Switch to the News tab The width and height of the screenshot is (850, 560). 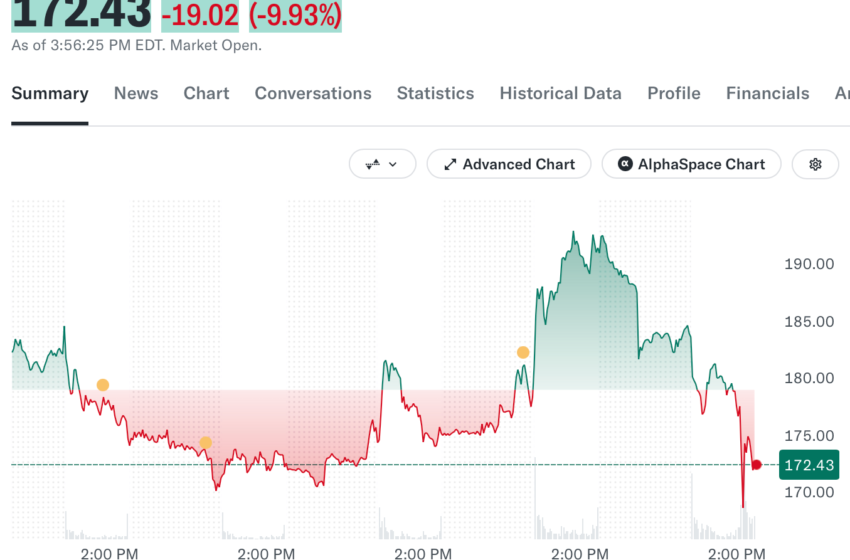tap(136, 93)
